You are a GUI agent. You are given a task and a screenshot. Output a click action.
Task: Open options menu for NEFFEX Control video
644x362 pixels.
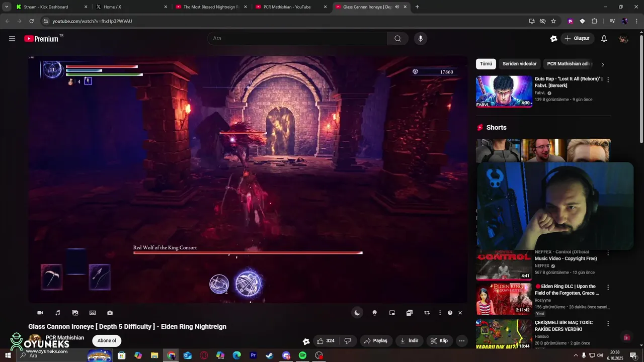coord(608,253)
